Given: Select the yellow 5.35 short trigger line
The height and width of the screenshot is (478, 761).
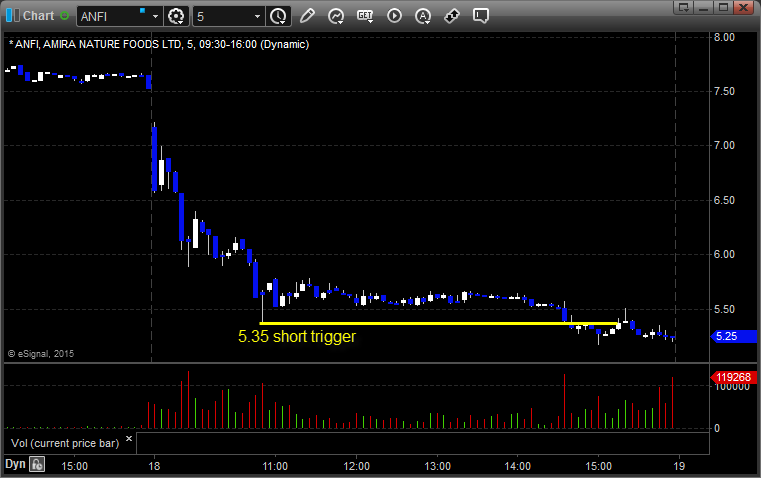Looking at the screenshot, I should (x=439, y=323).
